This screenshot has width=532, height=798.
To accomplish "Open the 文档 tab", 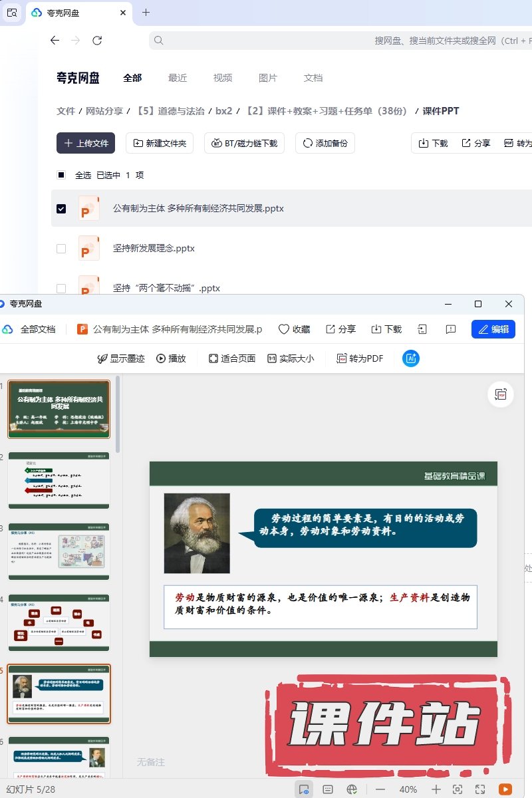I will click(x=313, y=78).
